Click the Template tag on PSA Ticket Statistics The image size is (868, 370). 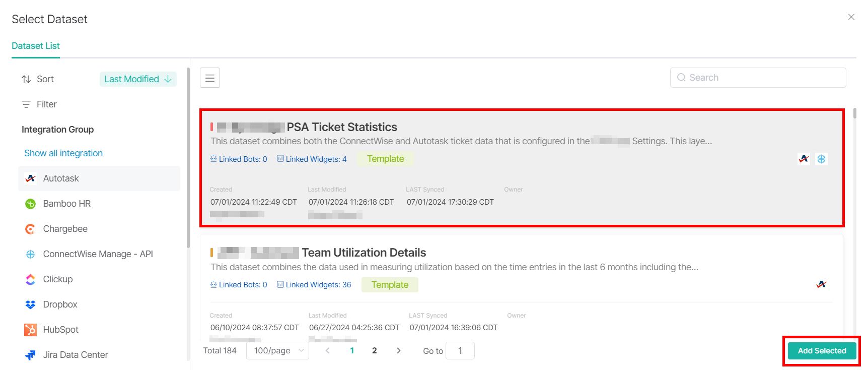(385, 159)
